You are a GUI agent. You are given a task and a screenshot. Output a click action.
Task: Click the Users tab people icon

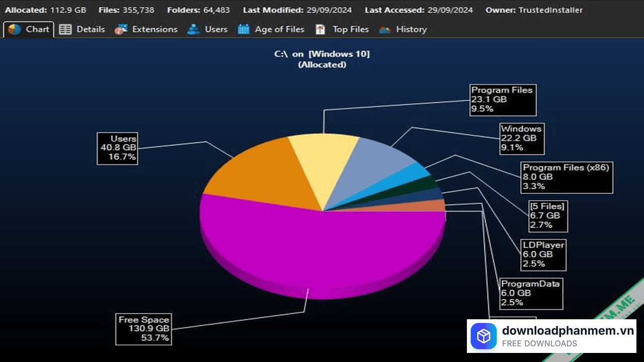[193, 30]
